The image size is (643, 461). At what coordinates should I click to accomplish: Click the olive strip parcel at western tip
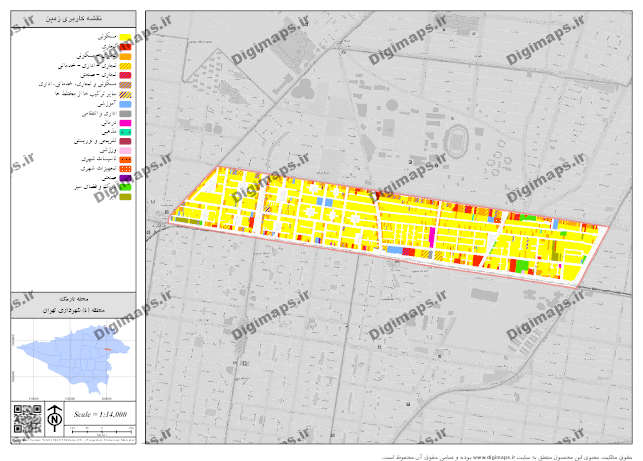pos(189,221)
